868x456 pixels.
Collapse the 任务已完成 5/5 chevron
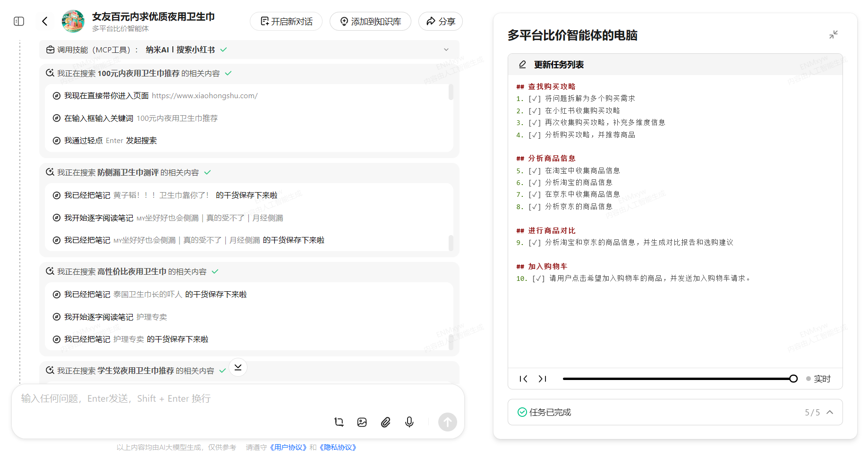pos(830,412)
